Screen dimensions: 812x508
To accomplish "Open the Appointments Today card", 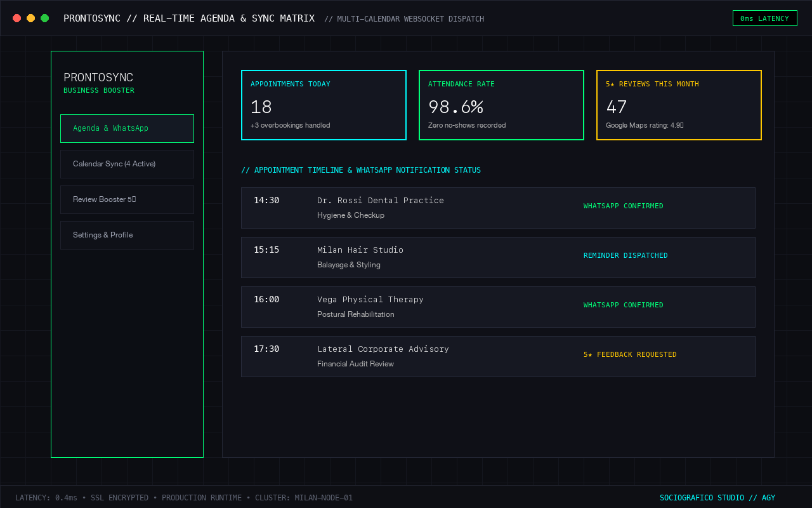I will pos(324,105).
